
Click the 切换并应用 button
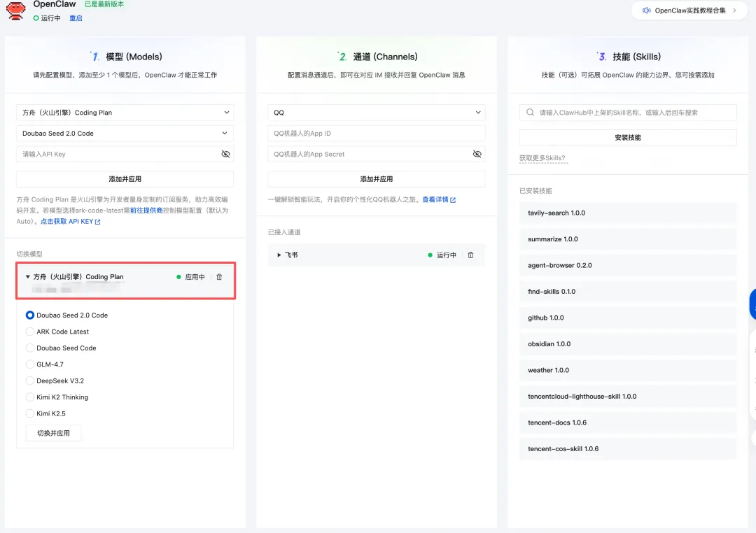pos(53,433)
